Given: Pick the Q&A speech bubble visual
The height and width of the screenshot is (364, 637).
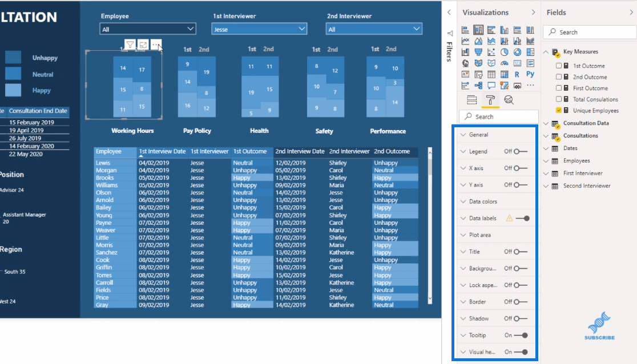Looking at the screenshot, I should (491, 86).
